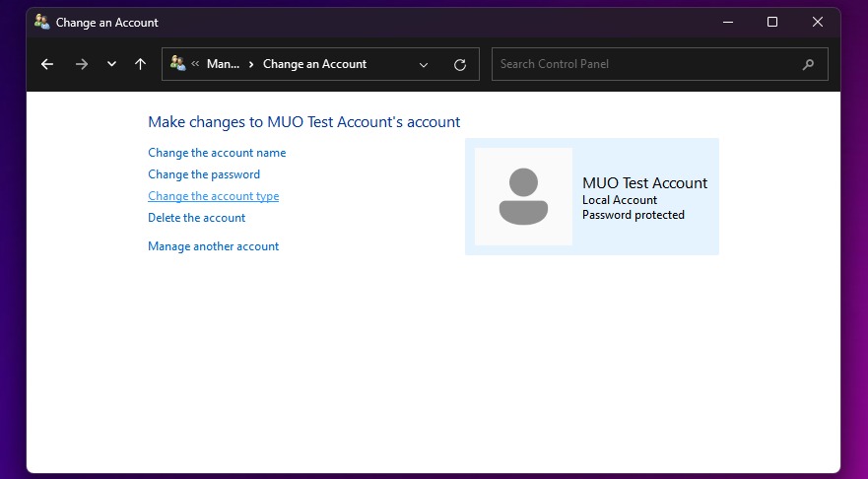The image size is (868, 479).
Task: Go back using the left arrow
Action: click(x=47, y=64)
